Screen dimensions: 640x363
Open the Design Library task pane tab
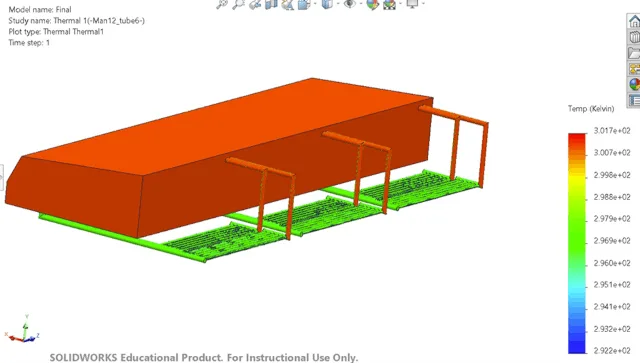point(634,37)
